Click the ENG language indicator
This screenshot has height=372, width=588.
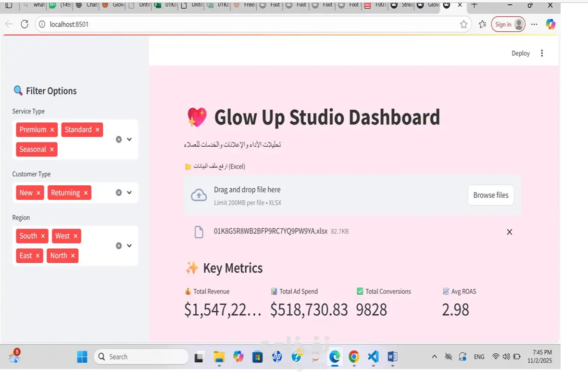click(479, 357)
